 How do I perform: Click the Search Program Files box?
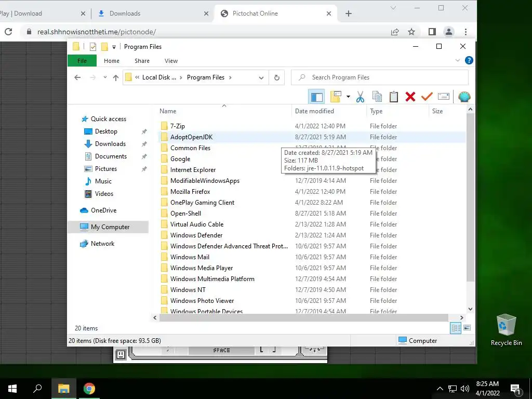[x=380, y=77]
